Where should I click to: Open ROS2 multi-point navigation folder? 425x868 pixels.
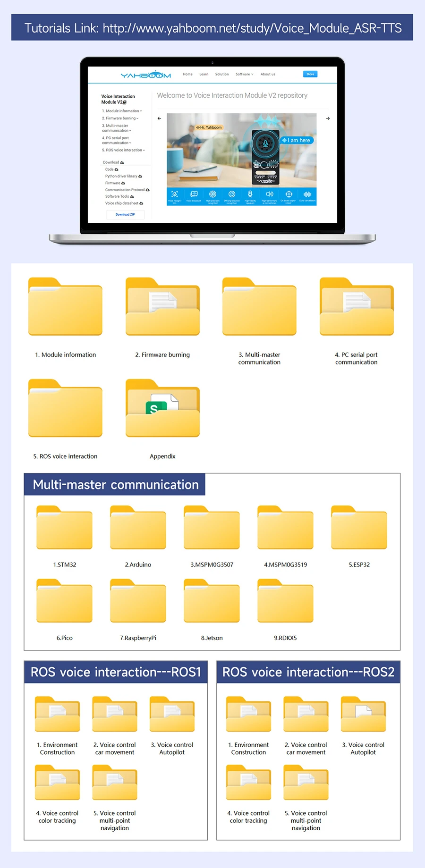coord(306,783)
